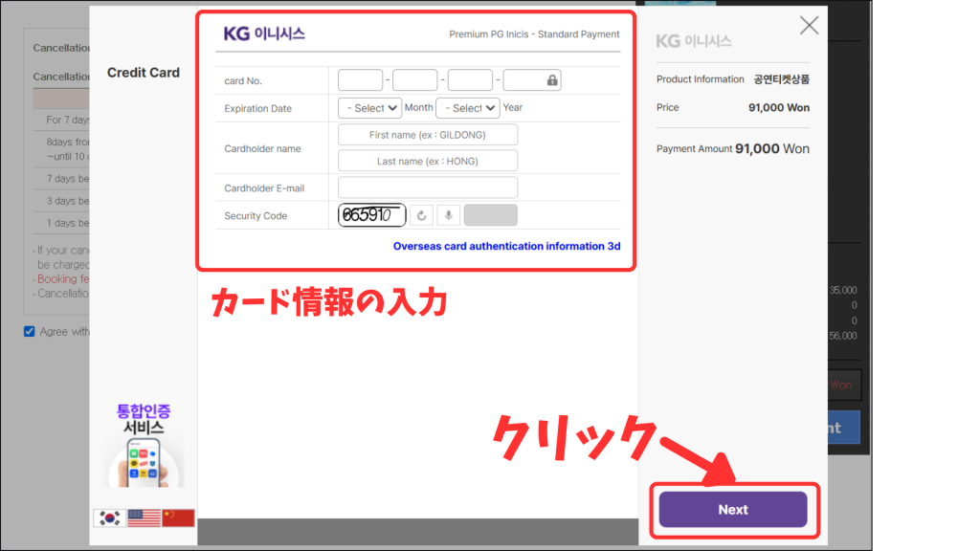Image resolution: width=980 pixels, height=551 pixels.
Task: Click the refresh security code icon
Action: tap(422, 215)
